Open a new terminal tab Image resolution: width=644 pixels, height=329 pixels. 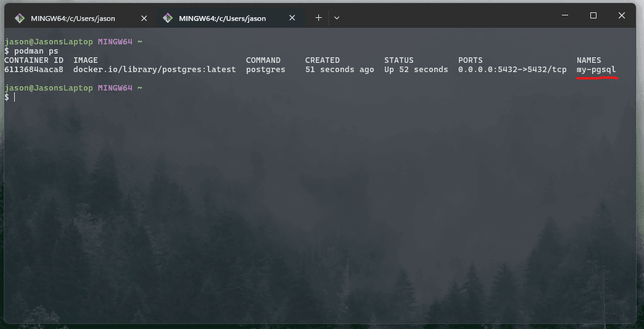coord(318,18)
